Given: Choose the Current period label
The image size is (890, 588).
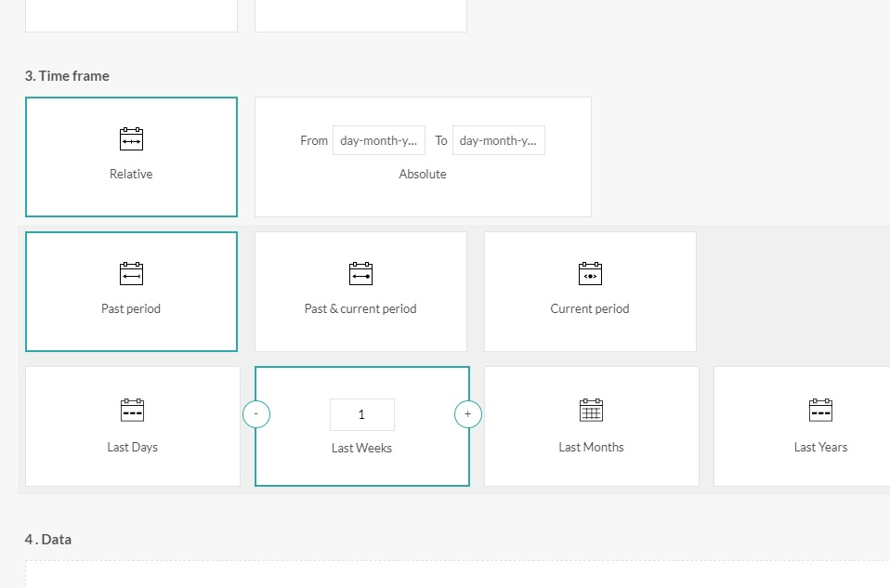Looking at the screenshot, I should (x=590, y=308).
